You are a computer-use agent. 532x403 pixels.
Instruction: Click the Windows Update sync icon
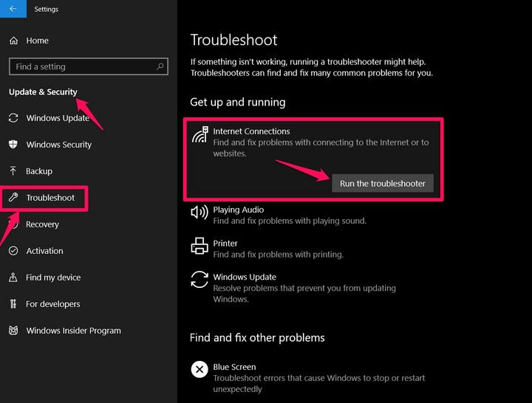point(13,118)
